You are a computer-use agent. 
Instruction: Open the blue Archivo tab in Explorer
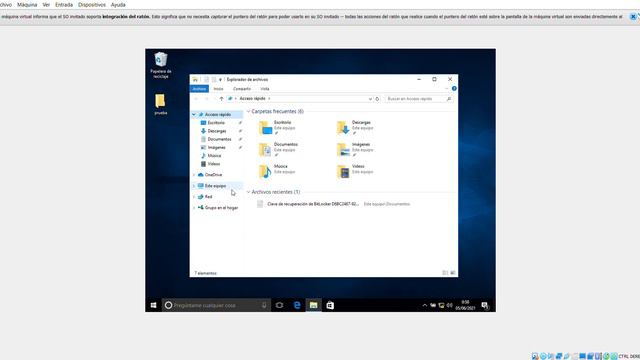point(199,89)
